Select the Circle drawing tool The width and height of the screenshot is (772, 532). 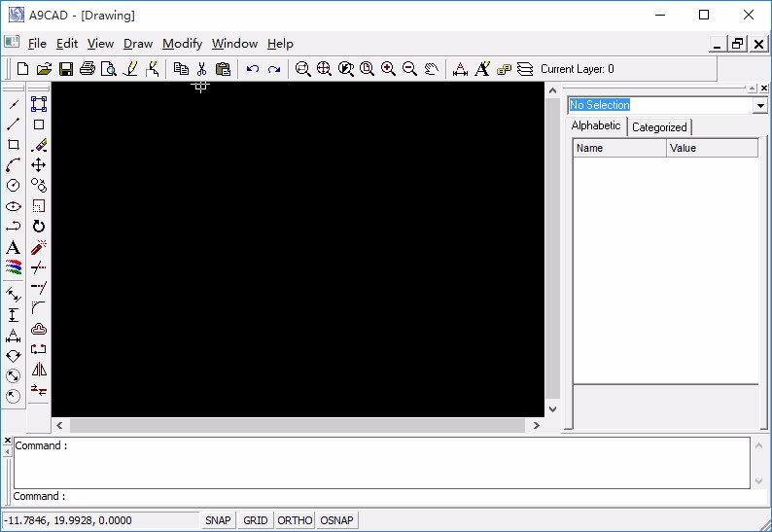point(14,185)
